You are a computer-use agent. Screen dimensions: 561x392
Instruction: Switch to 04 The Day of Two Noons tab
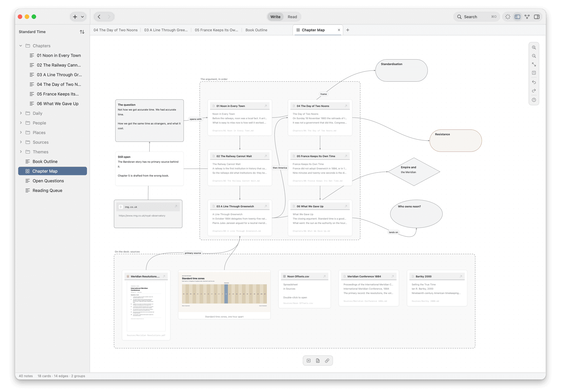[115, 30]
